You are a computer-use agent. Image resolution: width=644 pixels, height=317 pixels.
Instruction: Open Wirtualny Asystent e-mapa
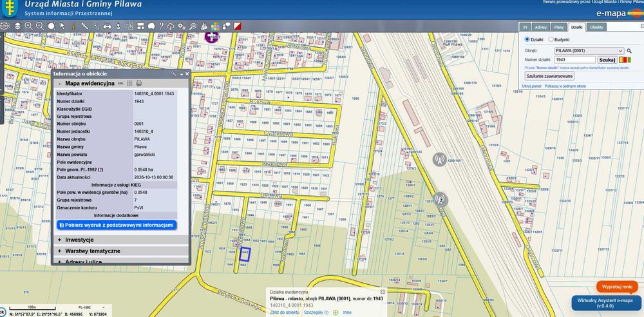pos(607,303)
